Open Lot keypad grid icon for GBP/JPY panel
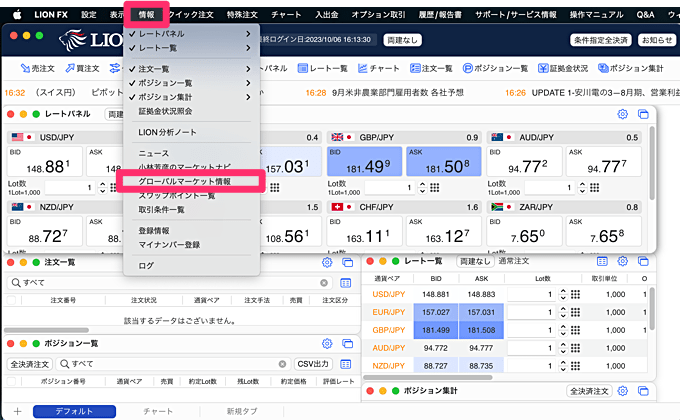 435,187
